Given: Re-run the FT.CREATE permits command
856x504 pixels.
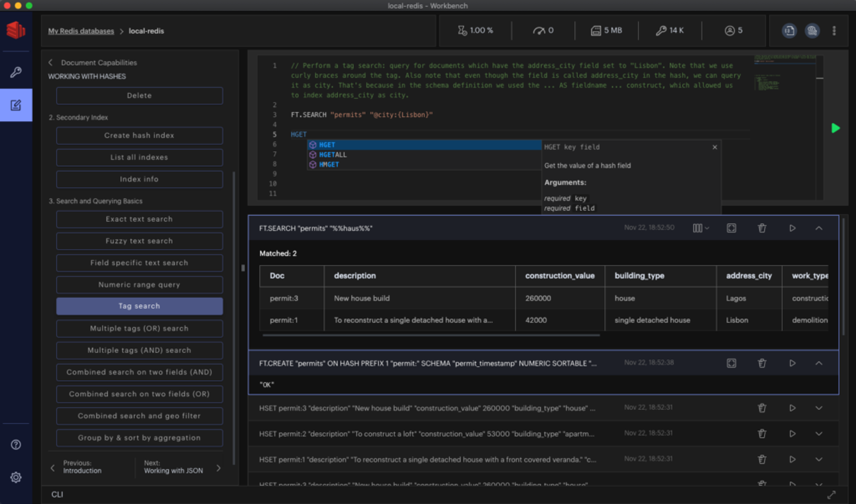Looking at the screenshot, I should (x=792, y=363).
